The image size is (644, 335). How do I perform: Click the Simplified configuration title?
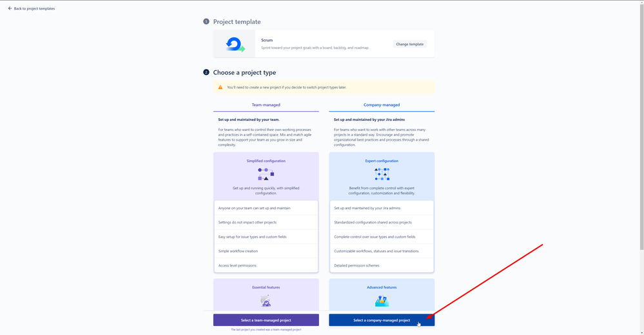pyautogui.click(x=266, y=161)
